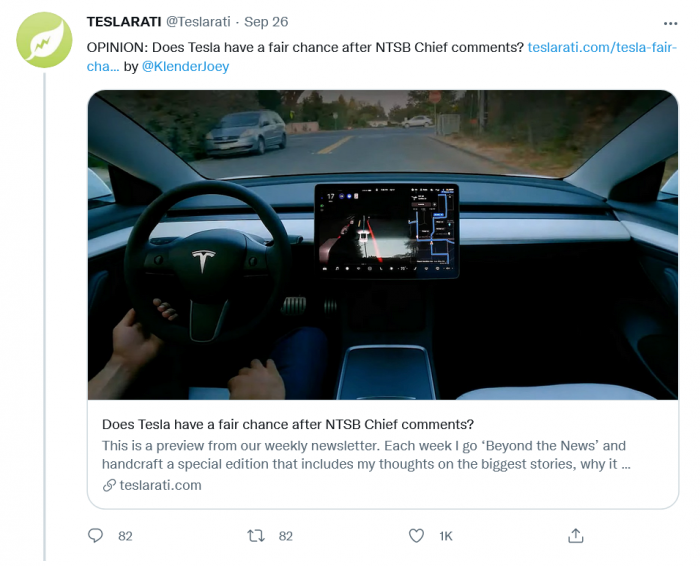Screen dimensions: 700x566
Task: Open the tweet's three-dot More menu
Action: pyautogui.click(x=670, y=22)
